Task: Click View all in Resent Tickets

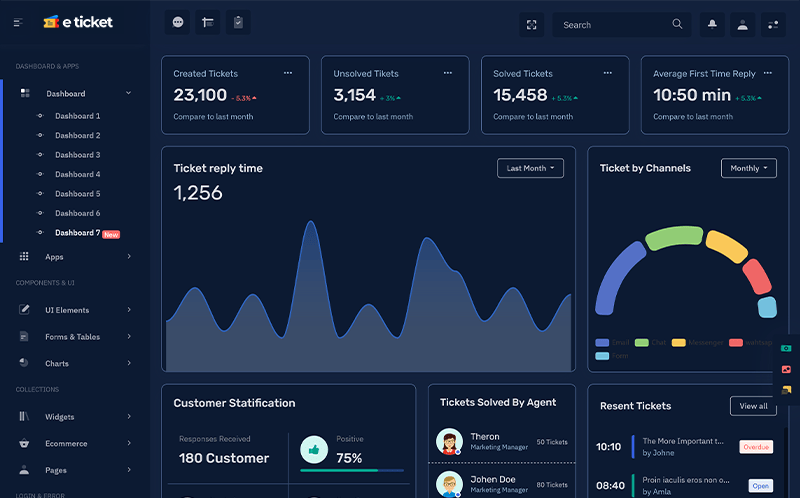Action: (753, 406)
